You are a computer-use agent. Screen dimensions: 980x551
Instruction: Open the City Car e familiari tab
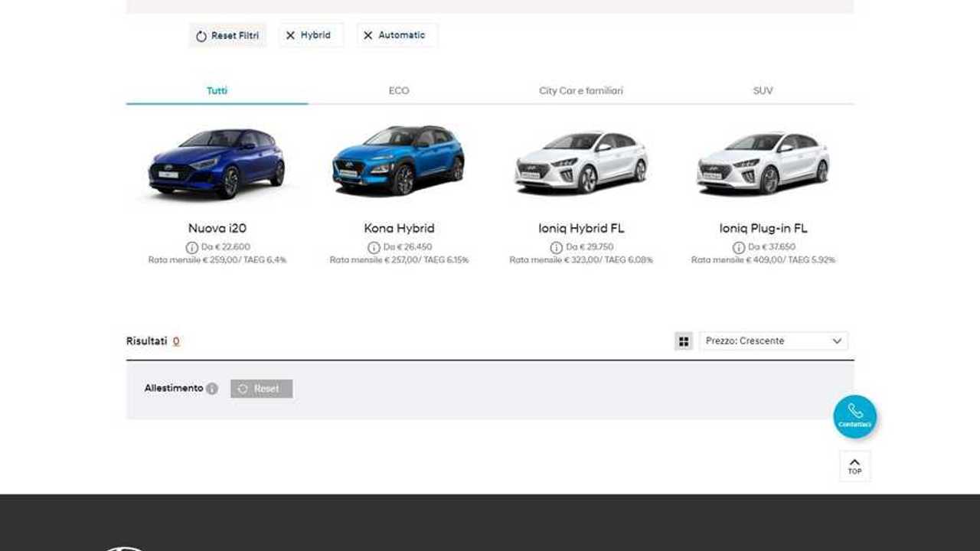(x=581, y=90)
